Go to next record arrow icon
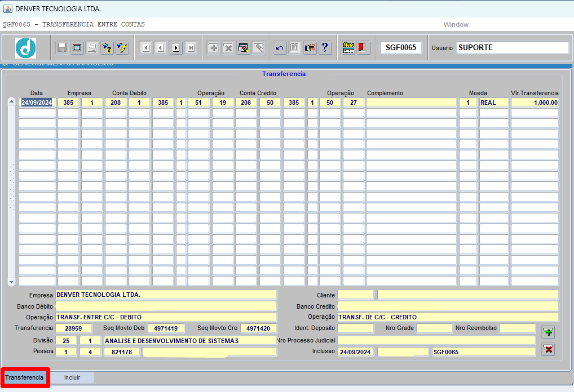574x392 pixels. [176, 47]
